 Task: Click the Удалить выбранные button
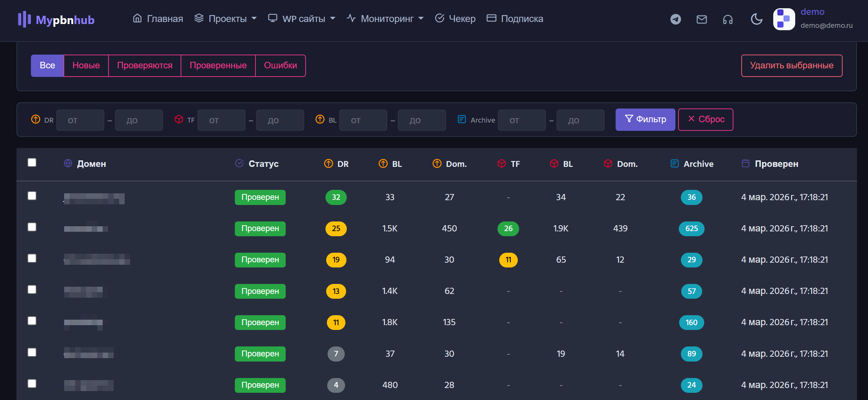point(791,66)
